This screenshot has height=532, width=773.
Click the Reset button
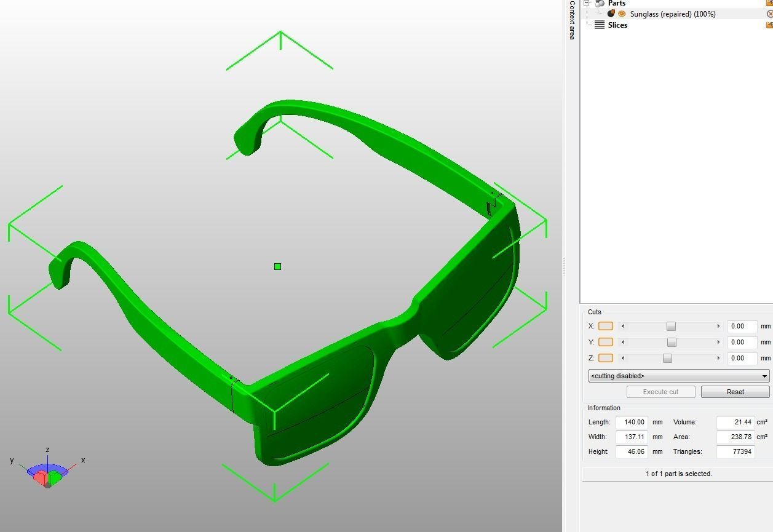pyautogui.click(x=735, y=392)
